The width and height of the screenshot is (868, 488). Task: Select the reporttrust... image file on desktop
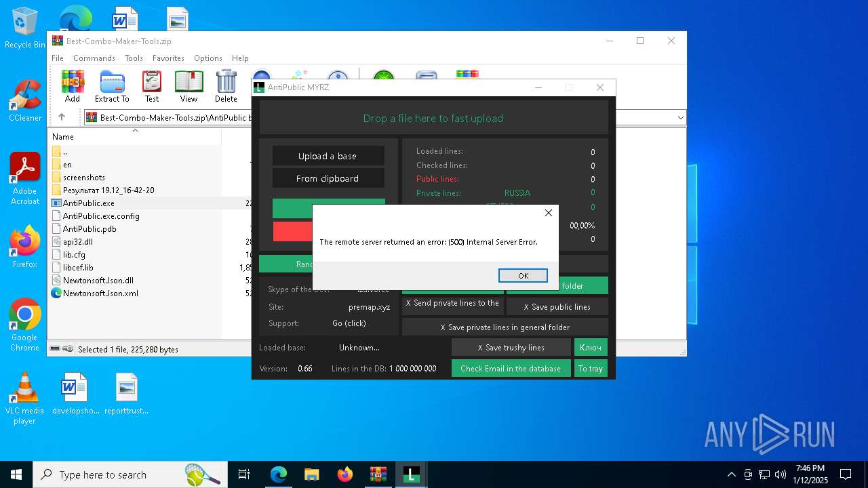click(x=127, y=394)
